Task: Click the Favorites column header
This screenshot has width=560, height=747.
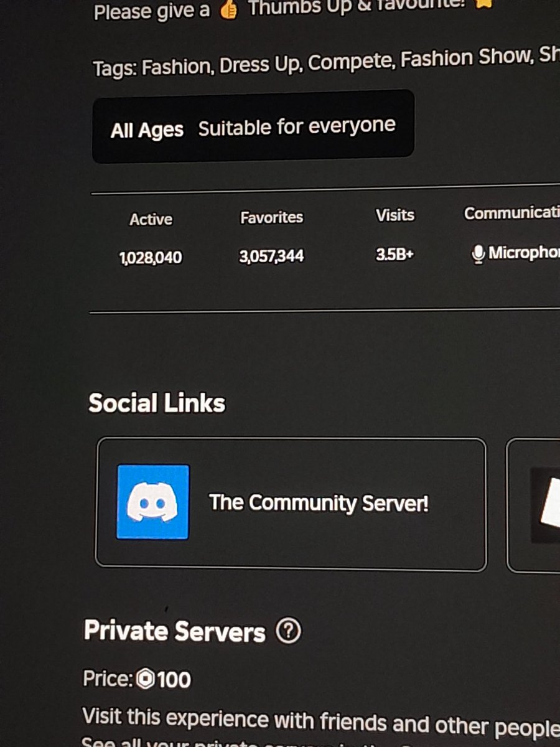Action: tap(272, 217)
